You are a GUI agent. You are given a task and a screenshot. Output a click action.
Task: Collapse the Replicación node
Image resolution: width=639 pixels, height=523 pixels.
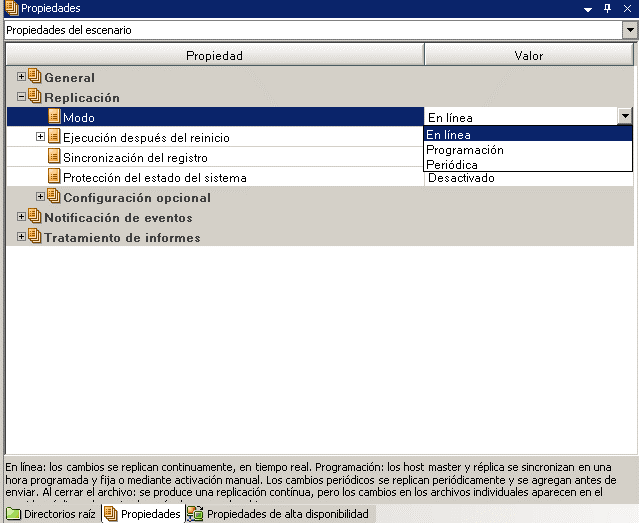point(21,96)
